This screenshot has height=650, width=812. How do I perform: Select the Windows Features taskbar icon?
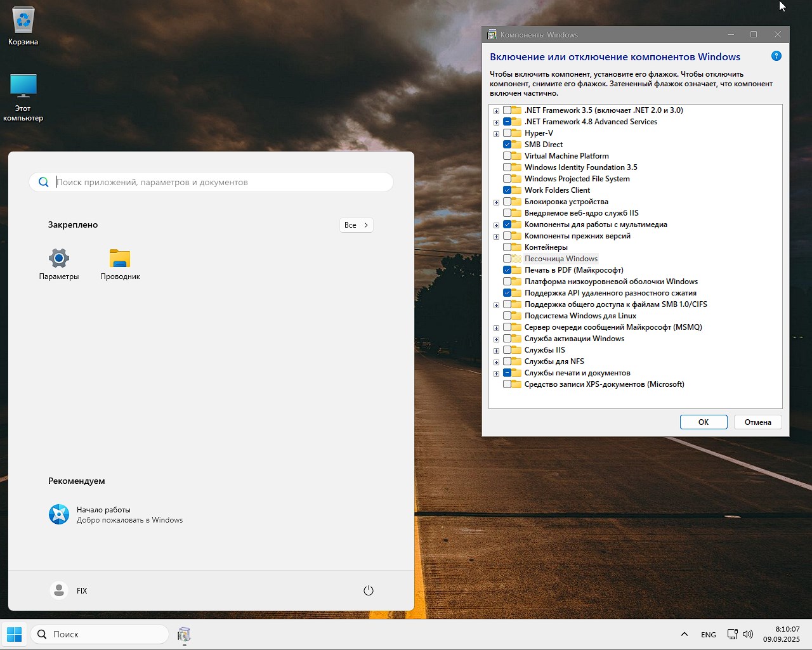pos(184,634)
